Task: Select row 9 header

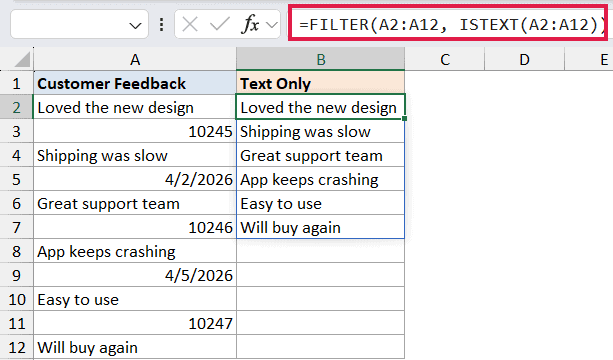Action: (x=16, y=275)
